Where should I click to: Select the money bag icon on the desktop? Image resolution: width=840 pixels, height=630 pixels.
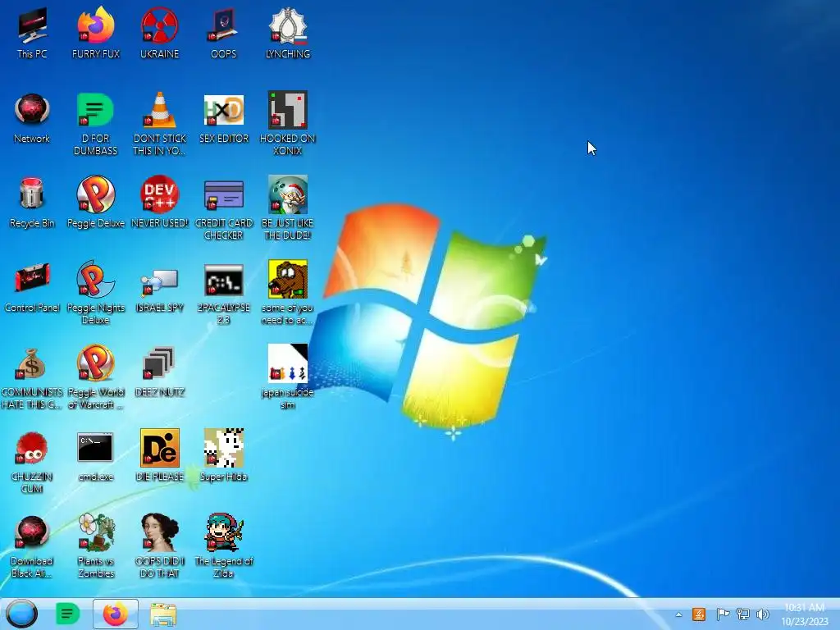point(32,363)
